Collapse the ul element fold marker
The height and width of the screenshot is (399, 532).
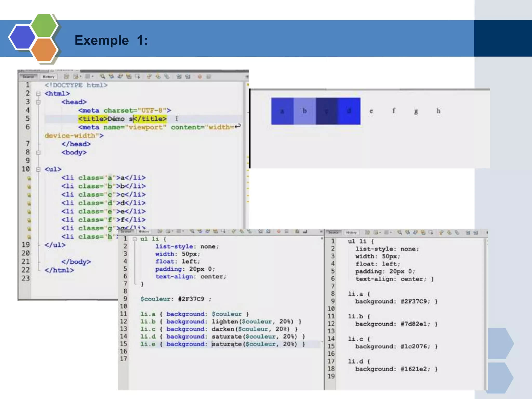pos(38,170)
